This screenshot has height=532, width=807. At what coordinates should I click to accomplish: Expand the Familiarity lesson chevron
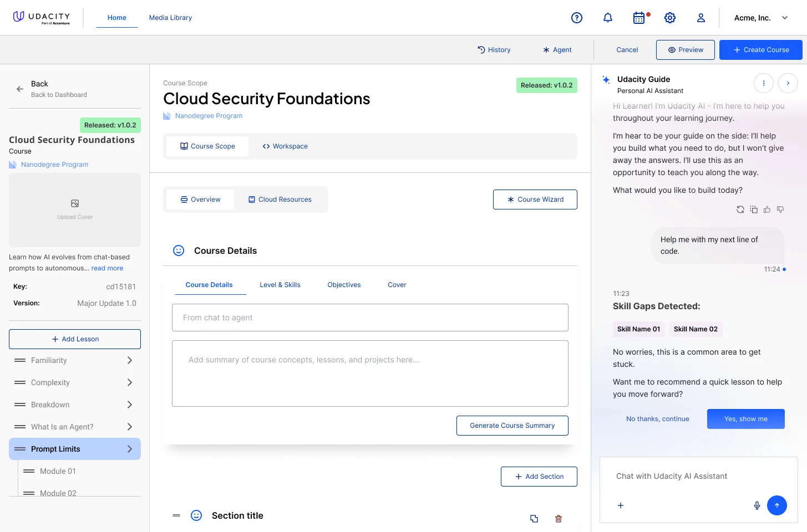click(130, 360)
